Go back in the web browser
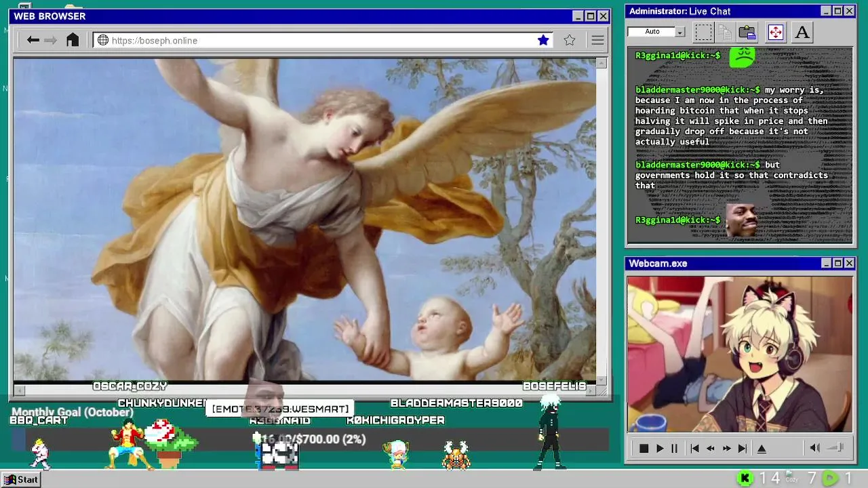This screenshot has height=488, width=868. tap(33, 40)
